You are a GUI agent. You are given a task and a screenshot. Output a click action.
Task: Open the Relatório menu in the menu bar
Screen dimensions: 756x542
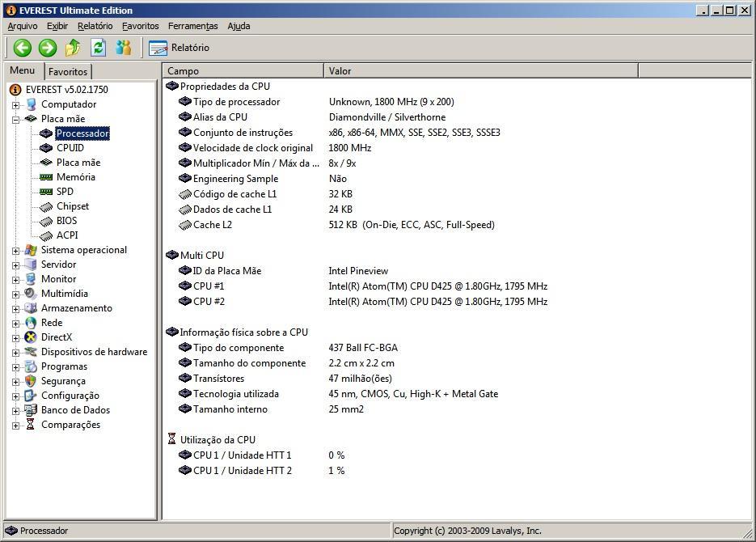click(95, 26)
